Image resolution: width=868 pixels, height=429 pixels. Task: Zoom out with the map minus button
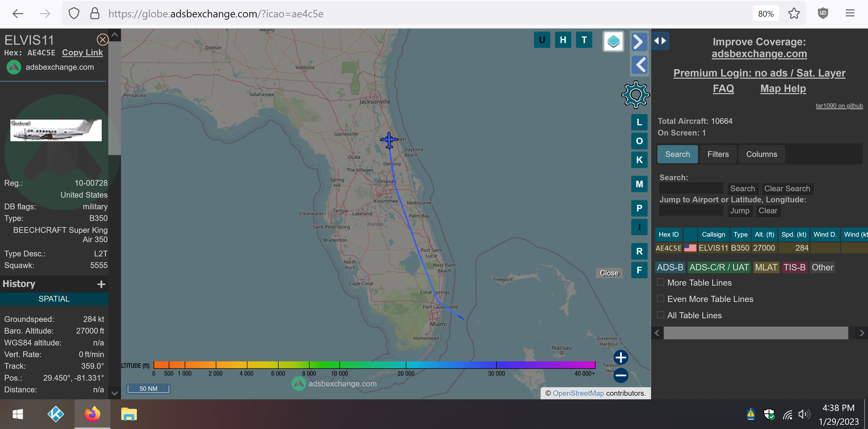(621, 375)
